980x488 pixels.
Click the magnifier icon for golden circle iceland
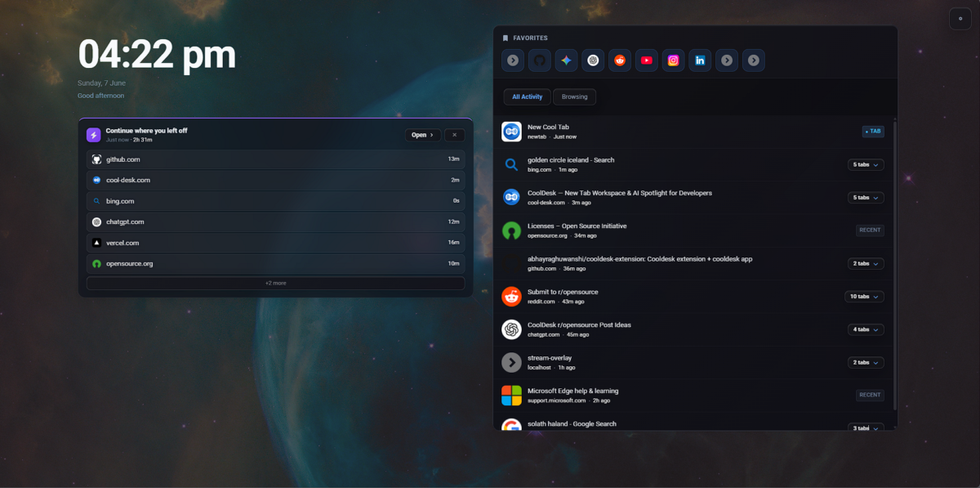(x=511, y=164)
